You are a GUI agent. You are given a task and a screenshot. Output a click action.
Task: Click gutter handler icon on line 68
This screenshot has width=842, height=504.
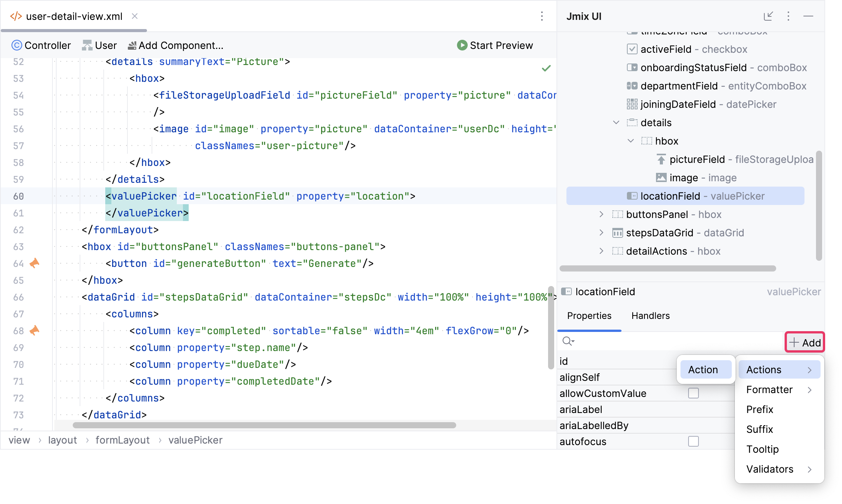point(34,330)
